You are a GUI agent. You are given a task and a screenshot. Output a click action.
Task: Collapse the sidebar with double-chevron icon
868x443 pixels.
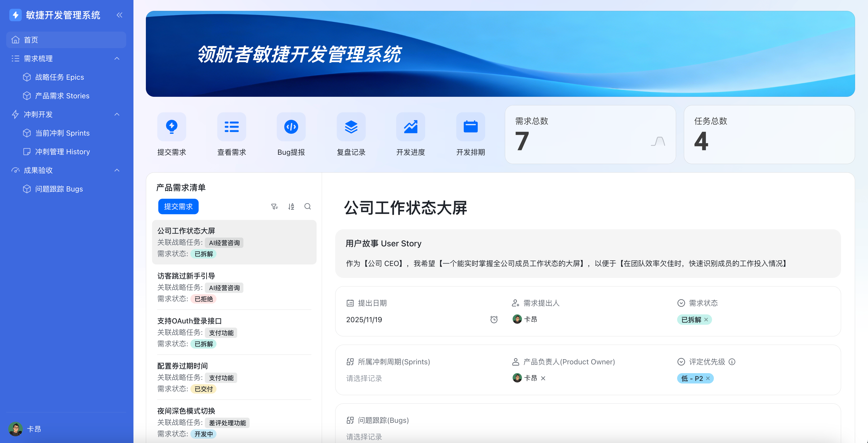click(119, 15)
